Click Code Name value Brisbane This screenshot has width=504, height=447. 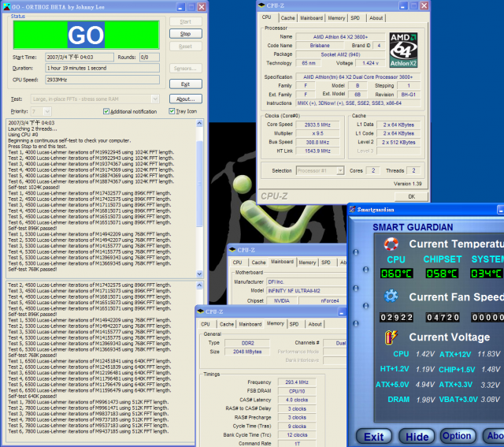(x=320, y=46)
